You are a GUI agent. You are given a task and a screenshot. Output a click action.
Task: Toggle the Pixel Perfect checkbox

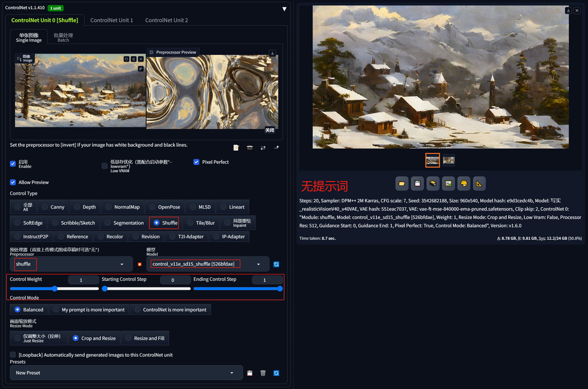(x=196, y=162)
